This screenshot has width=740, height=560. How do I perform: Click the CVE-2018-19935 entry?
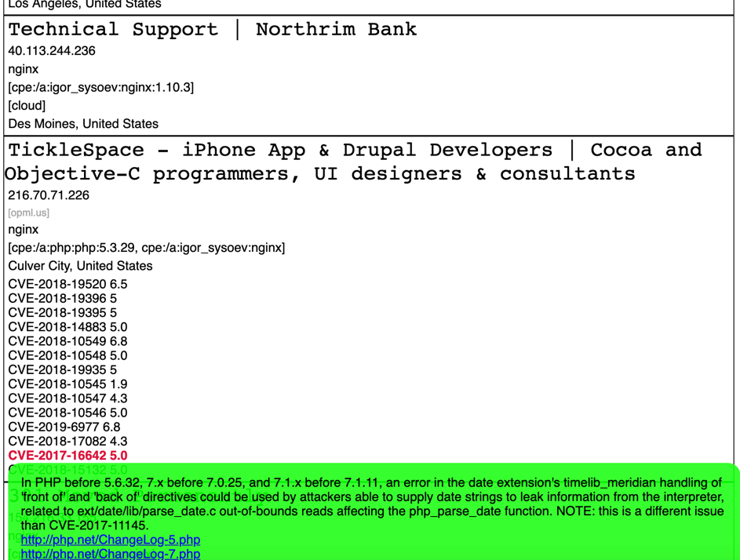point(63,369)
